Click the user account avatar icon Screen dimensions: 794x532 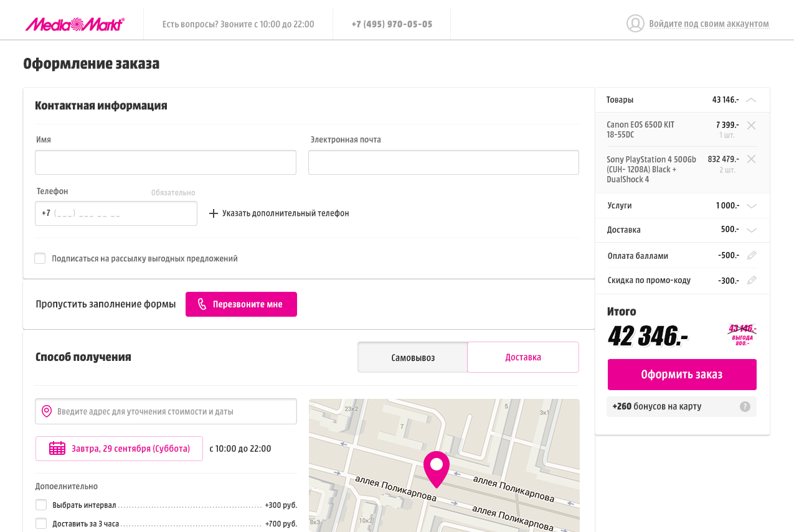coord(635,24)
